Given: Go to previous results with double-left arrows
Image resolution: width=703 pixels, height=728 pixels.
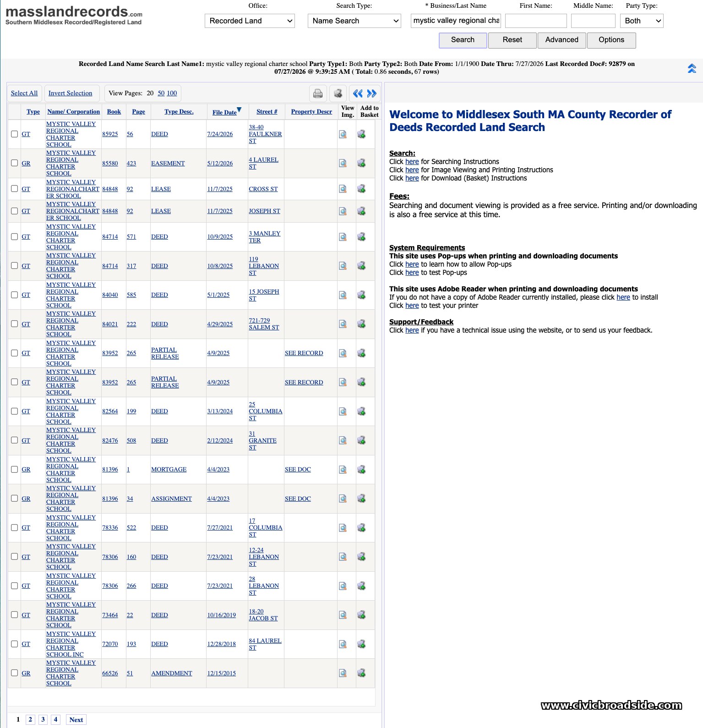Looking at the screenshot, I should [358, 93].
